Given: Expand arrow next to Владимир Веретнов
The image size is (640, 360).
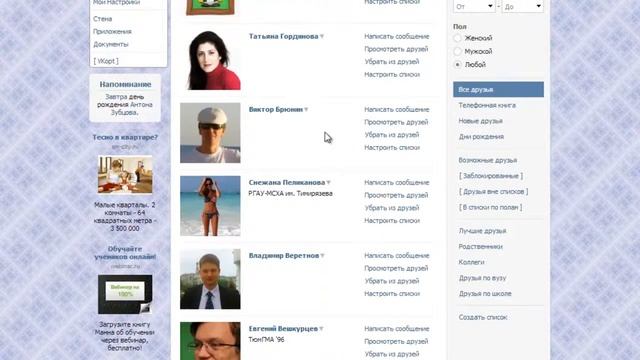Looking at the screenshot, I should pyautogui.click(x=322, y=256).
